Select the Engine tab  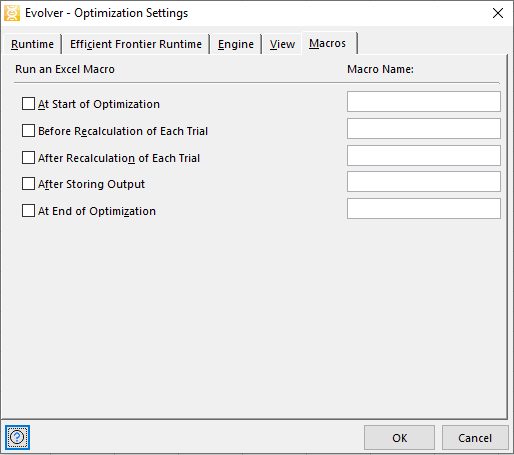click(236, 44)
